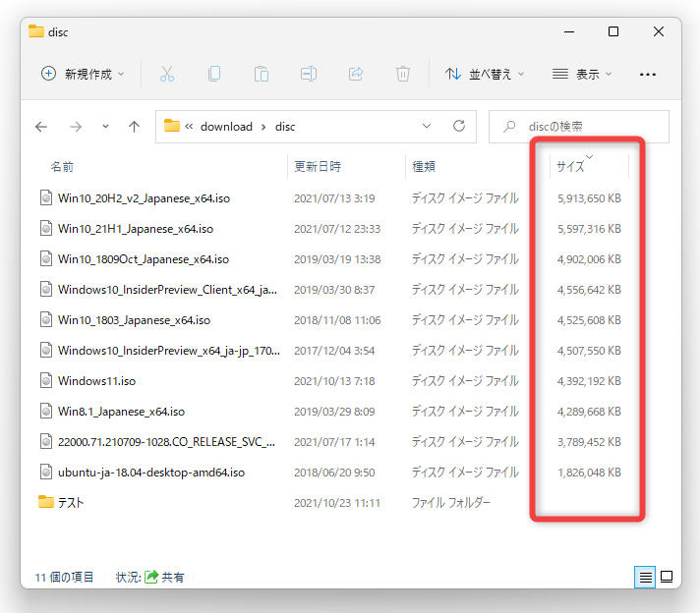Go back with the left arrow
Image resolution: width=700 pixels, height=613 pixels.
coord(41,127)
